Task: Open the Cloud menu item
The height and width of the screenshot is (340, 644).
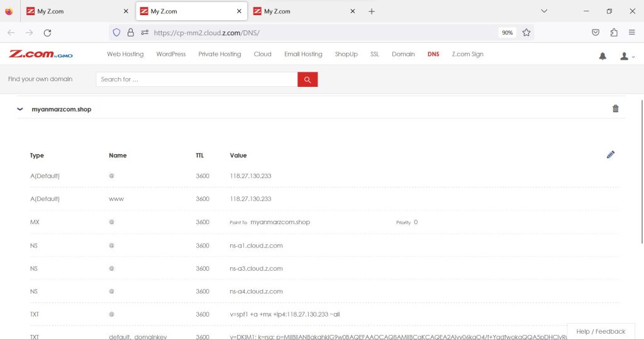Action: tap(262, 54)
